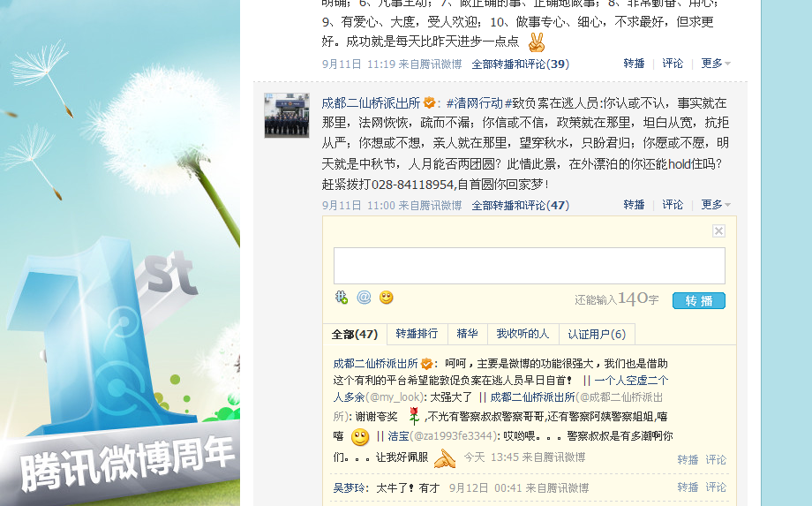The width and height of the screenshot is (812, 506).
Task: Expand 更多 dropdown on 11:19 post
Action: [x=716, y=64]
